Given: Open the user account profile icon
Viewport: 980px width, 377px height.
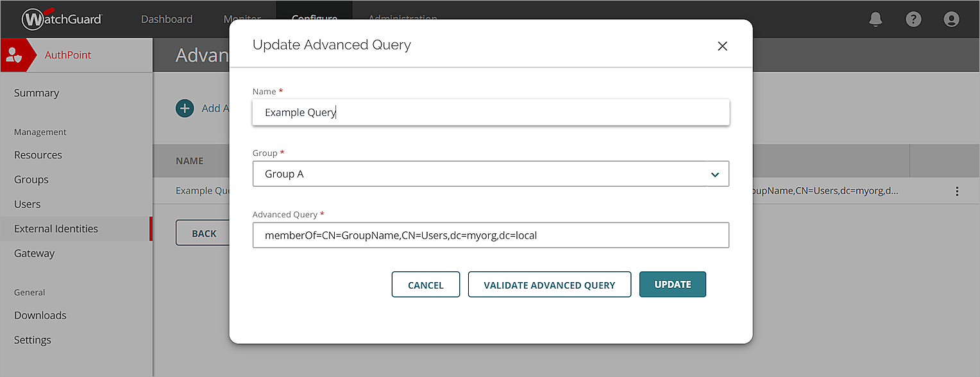Looking at the screenshot, I should pos(951,19).
